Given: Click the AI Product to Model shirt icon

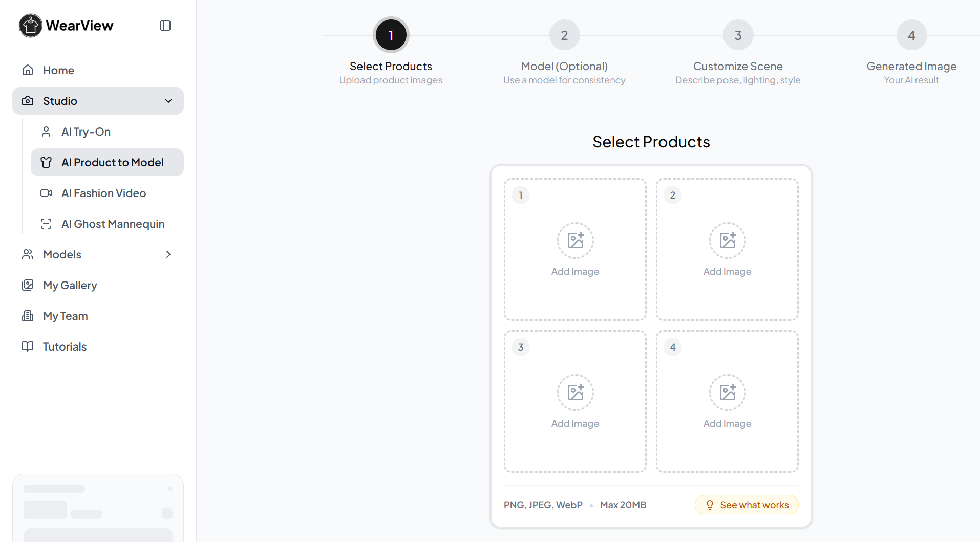Looking at the screenshot, I should click(x=46, y=162).
